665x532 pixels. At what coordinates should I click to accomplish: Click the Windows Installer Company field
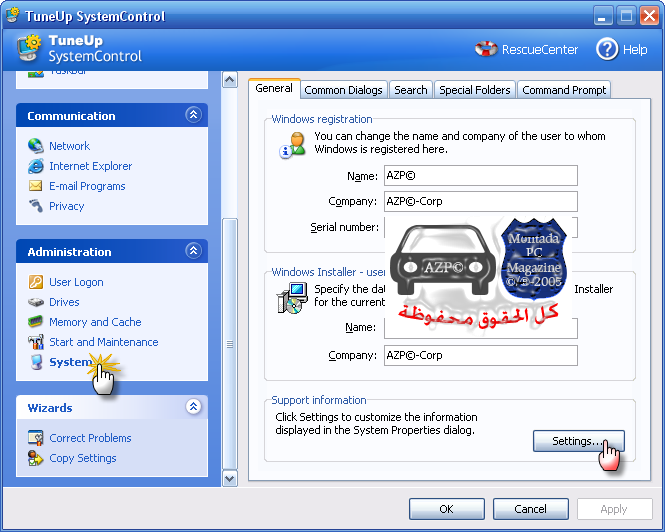(481, 355)
